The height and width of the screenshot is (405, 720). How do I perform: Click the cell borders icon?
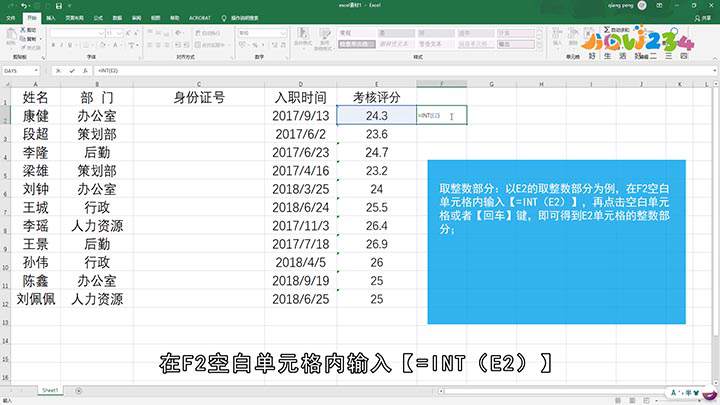(x=85, y=45)
